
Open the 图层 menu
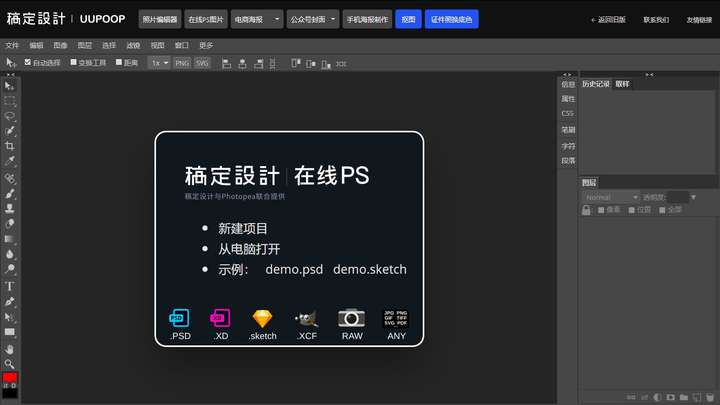click(x=85, y=45)
